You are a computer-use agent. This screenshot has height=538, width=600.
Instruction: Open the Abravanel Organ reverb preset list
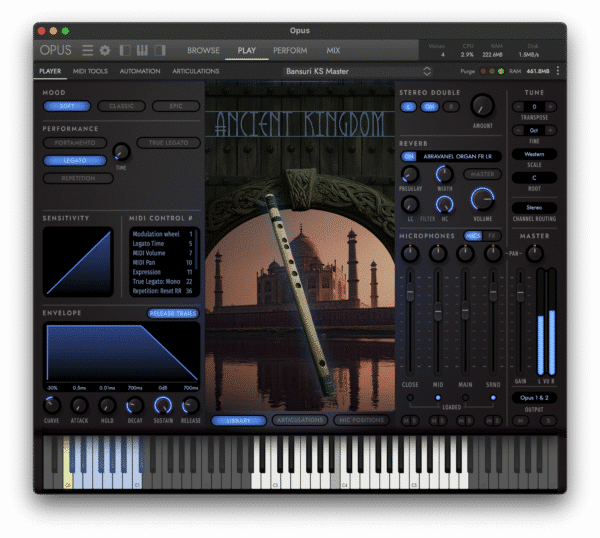pyautogui.click(x=458, y=156)
